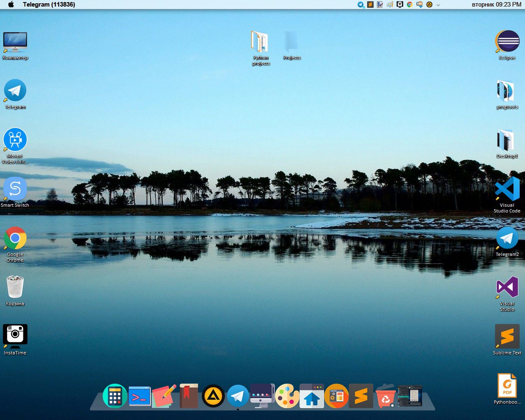The image size is (525, 420).
Task: Open the sticky notes dock icon
Action: [x=164, y=396]
